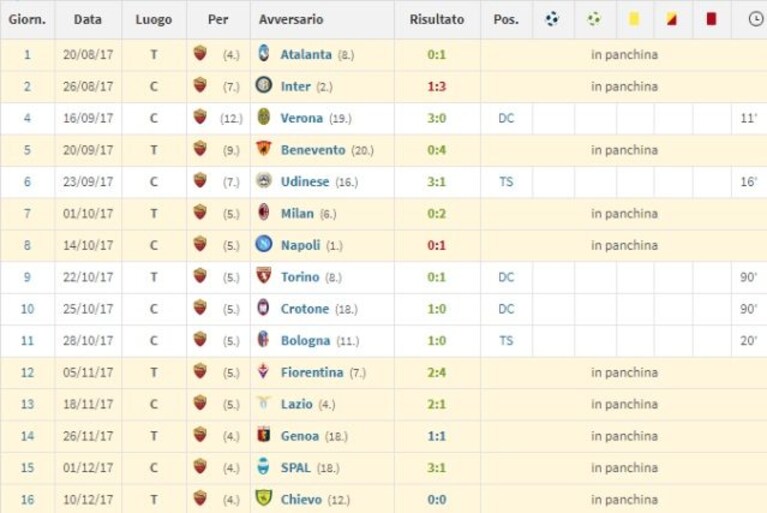Click the Roma crest in Verona row

(x=200, y=117)
